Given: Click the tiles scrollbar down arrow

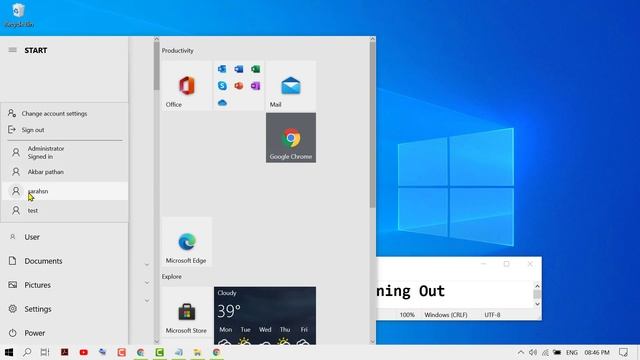Looking at the screenshot, I should pyautogui.click(x=372, y=341).
